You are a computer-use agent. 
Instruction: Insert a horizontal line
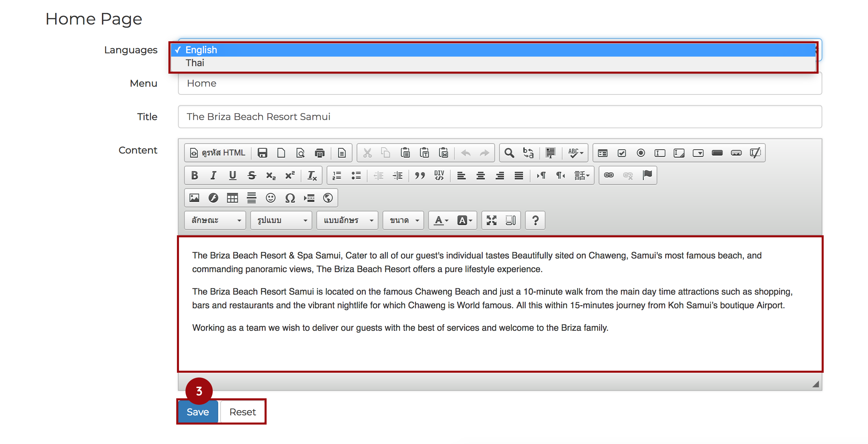(x=252, y=198)
